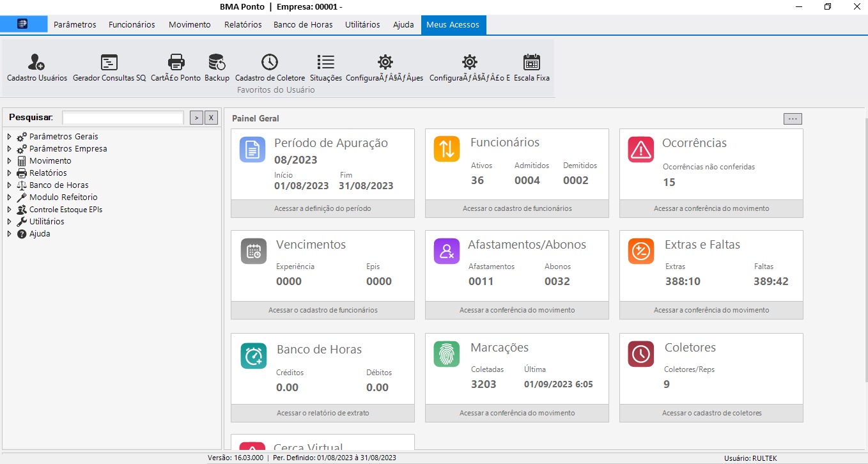Expand the Parâmetros Gerais tree node
868x464 pixels.
[x=10, y=137]
